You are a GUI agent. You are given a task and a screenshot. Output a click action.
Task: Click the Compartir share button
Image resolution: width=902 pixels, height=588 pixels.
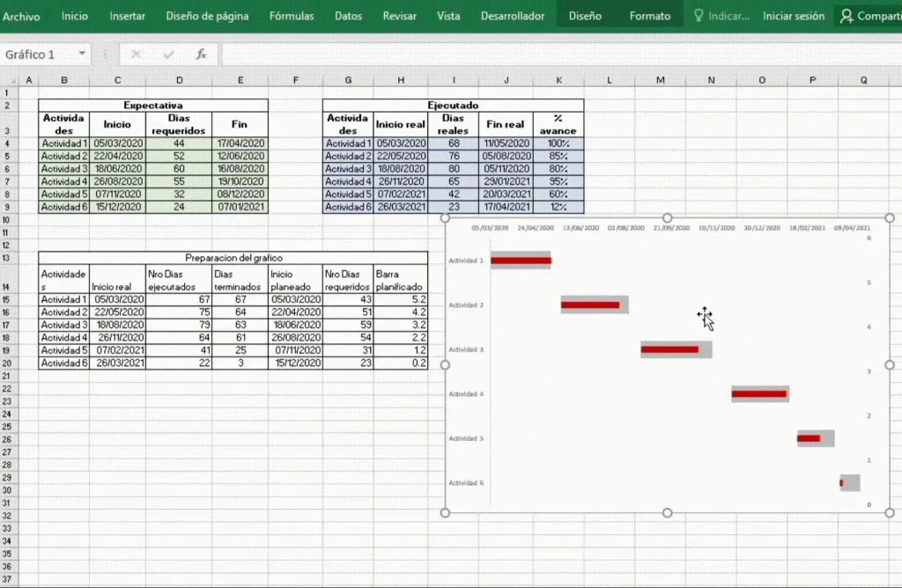click(x=869, y=16)
